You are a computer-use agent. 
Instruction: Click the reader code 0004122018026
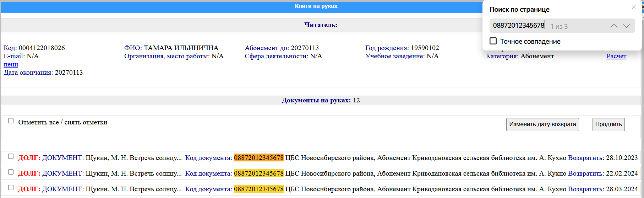(42, 48)
